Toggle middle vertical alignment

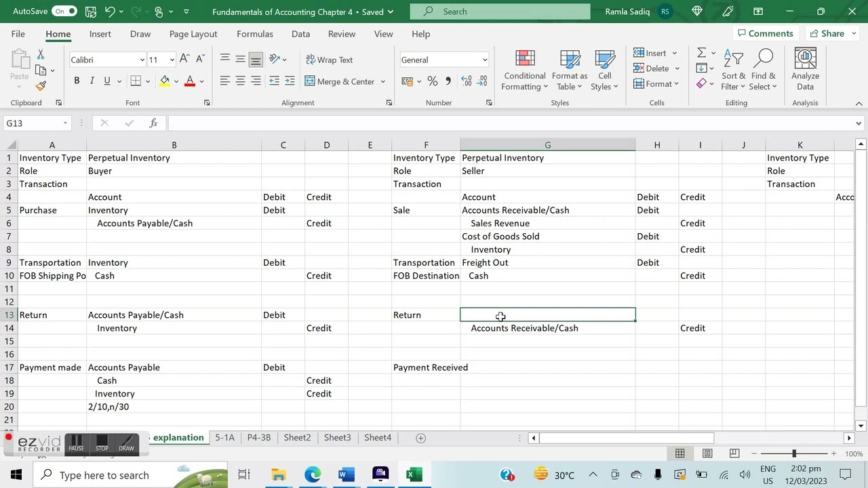click(240, 60)
